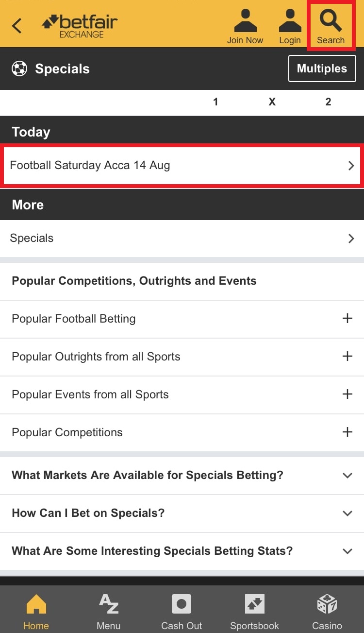Switch to Sportsbook in bottom bar

254,604
